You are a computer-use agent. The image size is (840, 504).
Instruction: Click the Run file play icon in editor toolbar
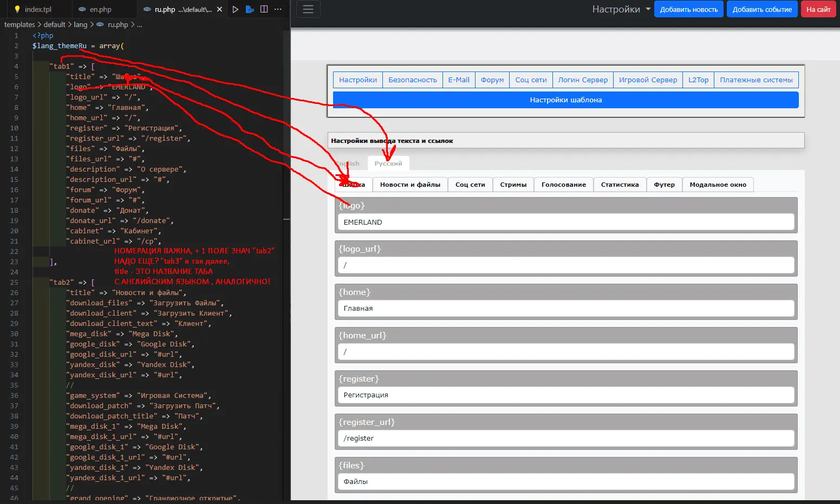pos(235,9)
